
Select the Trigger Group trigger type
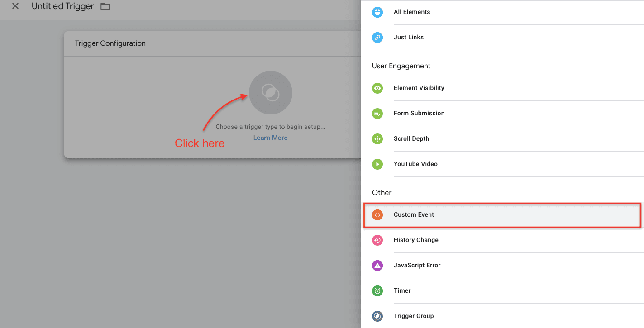[502, 316]
